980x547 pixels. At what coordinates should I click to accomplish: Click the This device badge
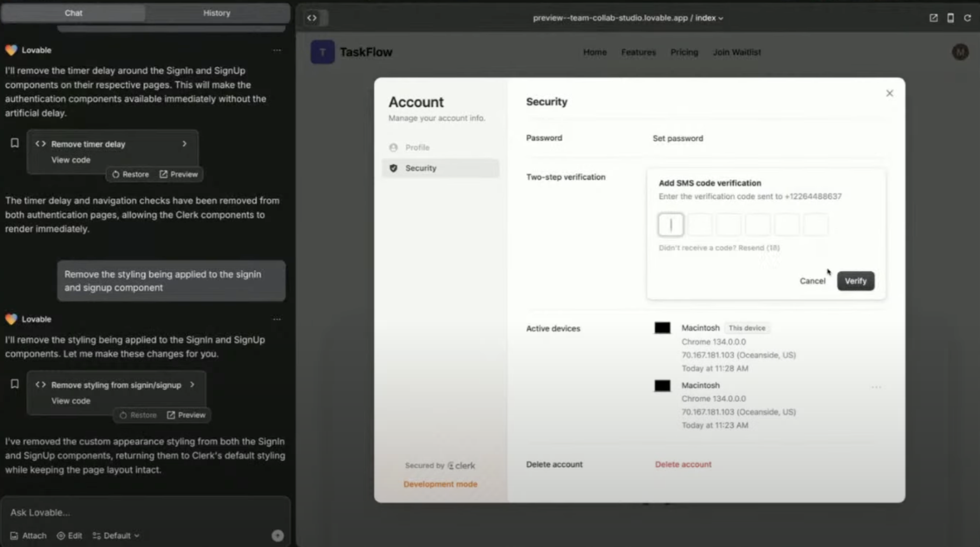tap(747, 328)
